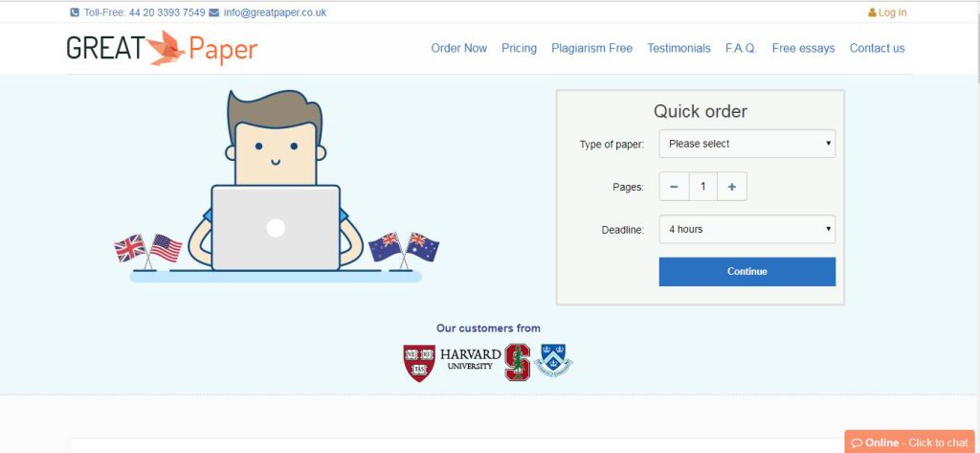Increase pages with the plus button

pyautogui.click(x=732, y=187)
